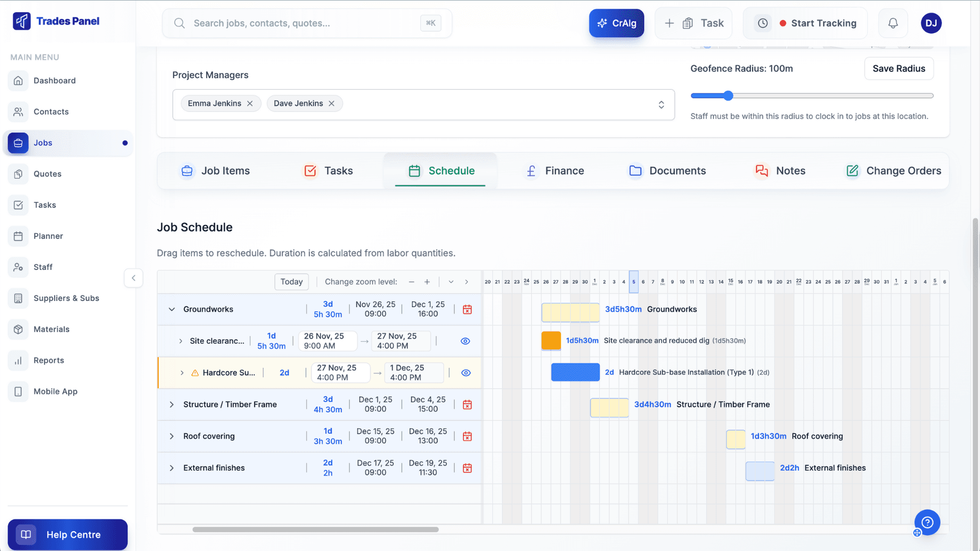
Task: Open the calendar picker for Groundworks
Action: click(467, 309)
